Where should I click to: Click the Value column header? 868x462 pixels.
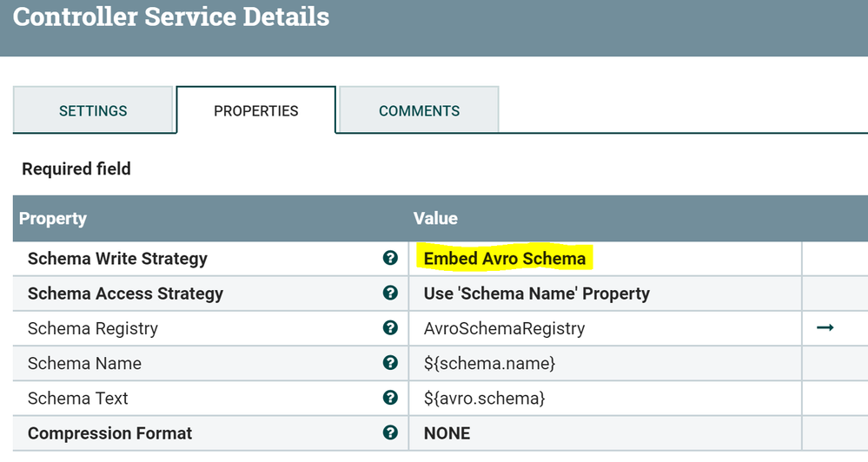(434, 219)
